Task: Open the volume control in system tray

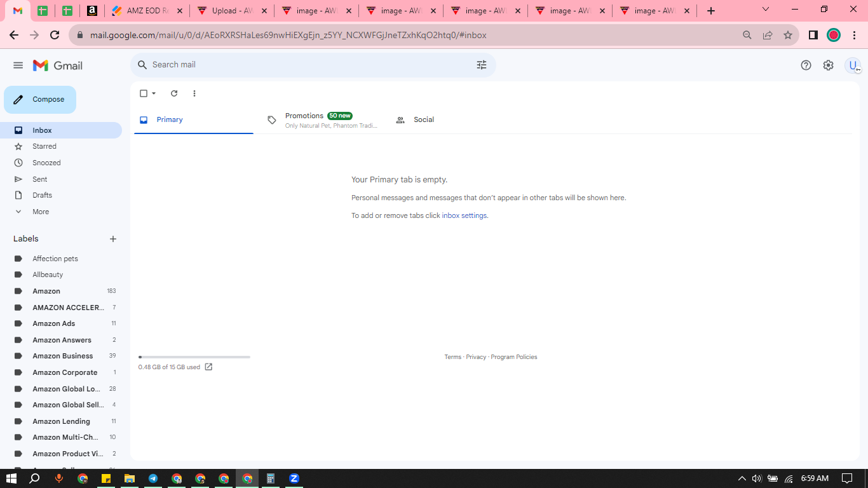Action: tap(757, 478)
